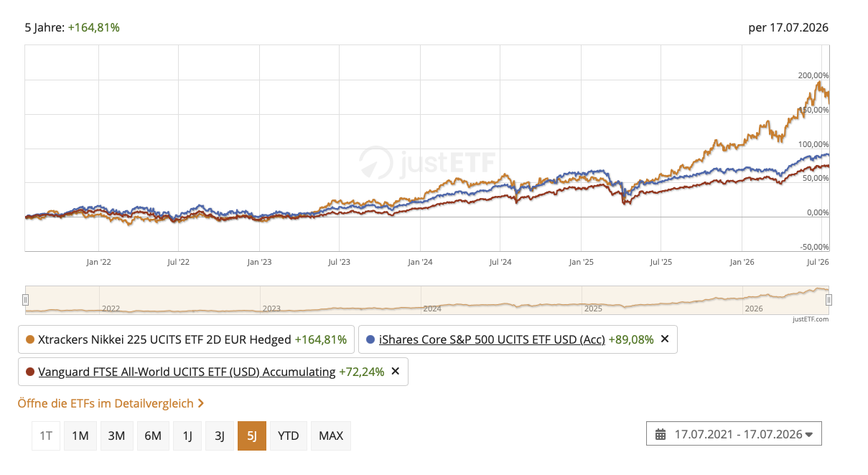Open the date range dropdown arrow

[809, 435]
